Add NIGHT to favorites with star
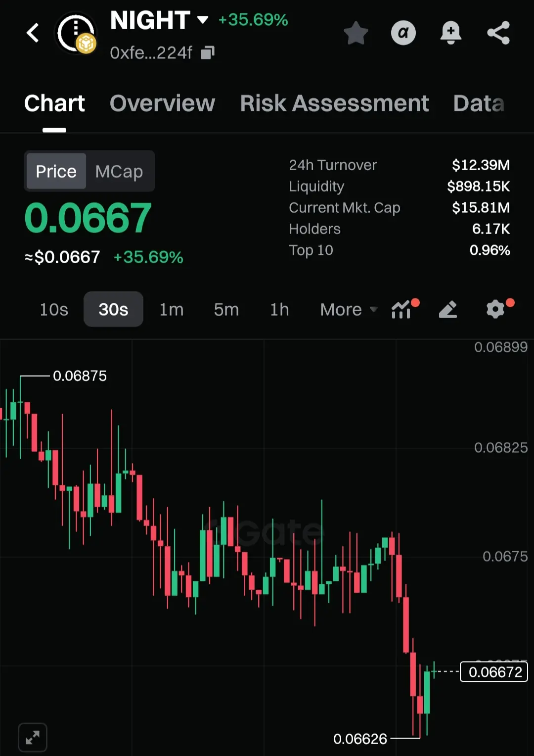534x756 pixels. coord(356,33)
